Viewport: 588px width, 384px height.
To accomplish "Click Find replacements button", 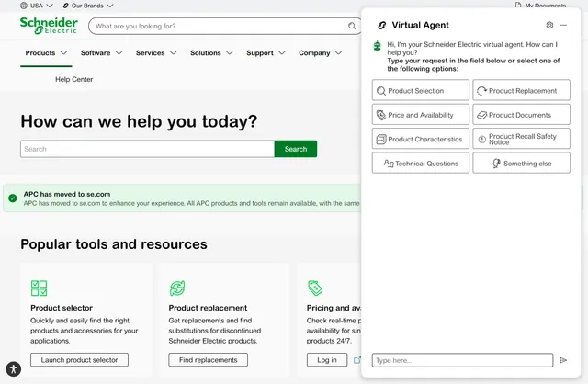I will point(209,360).
